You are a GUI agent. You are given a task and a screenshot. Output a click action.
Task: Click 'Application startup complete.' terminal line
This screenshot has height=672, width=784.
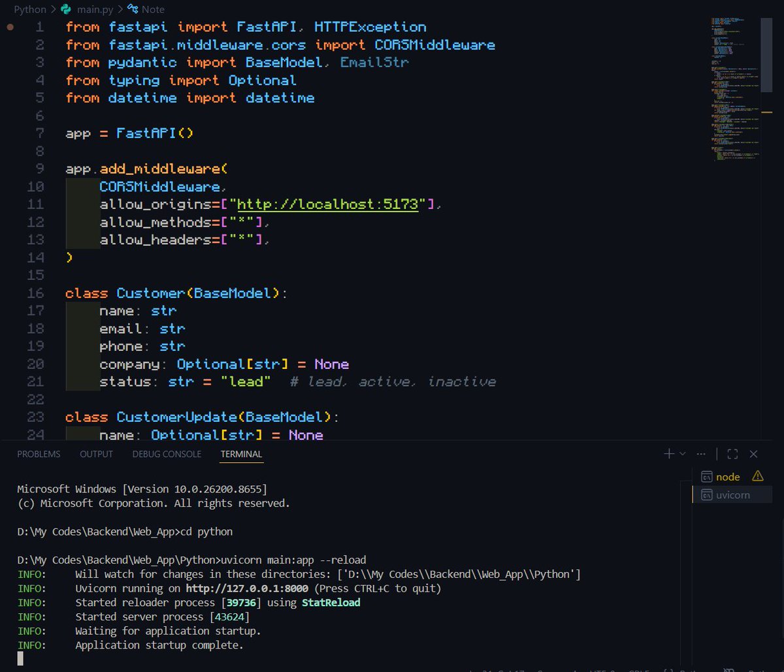coord(159,645)
